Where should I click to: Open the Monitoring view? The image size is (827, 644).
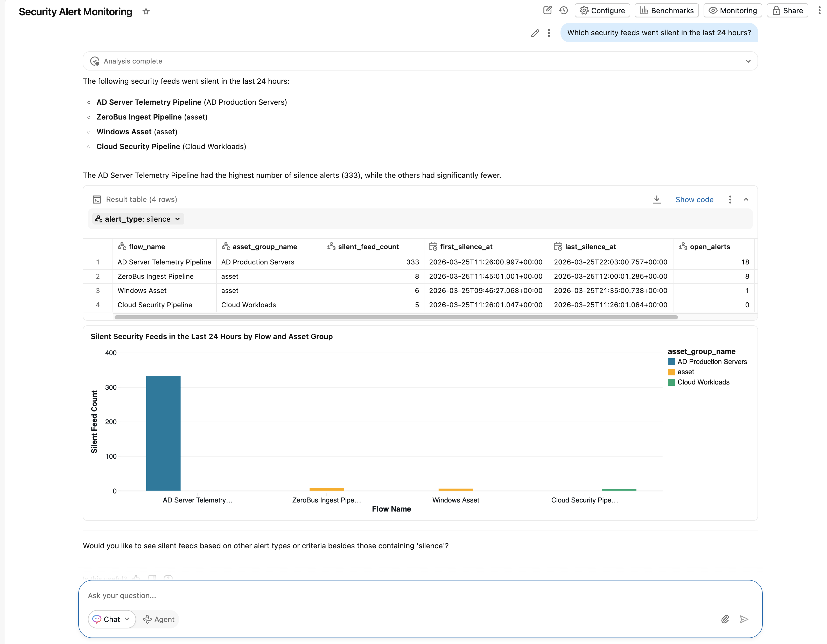[x=733, y=10]
